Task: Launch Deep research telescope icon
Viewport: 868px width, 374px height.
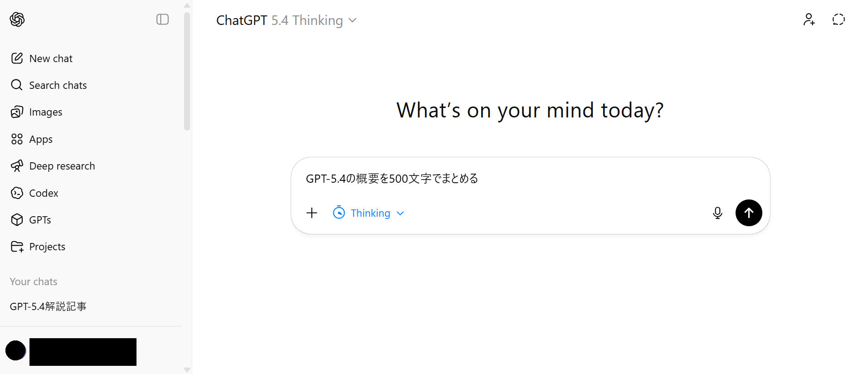Action: pos(17,166)
